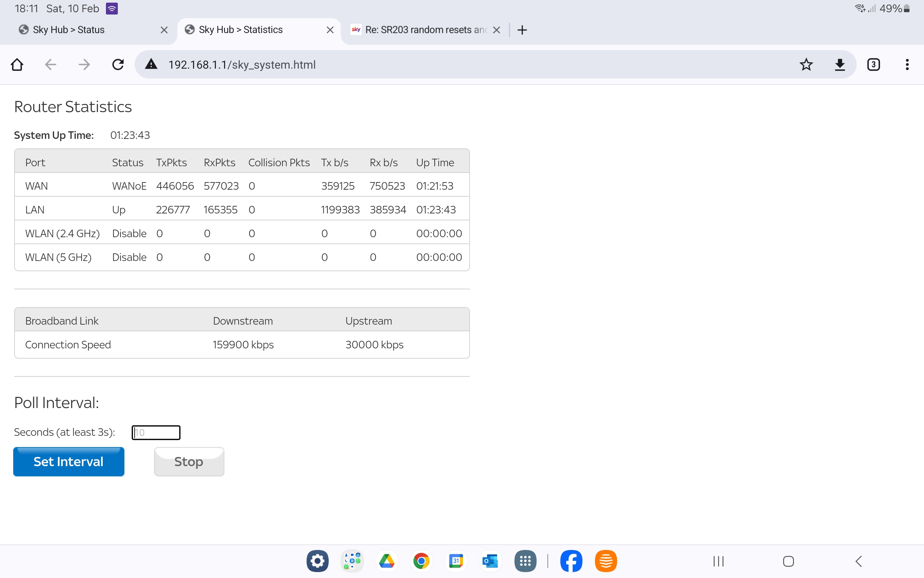
Task: Close the Sky Hub > Statistics tab
Action: (330, 30)
